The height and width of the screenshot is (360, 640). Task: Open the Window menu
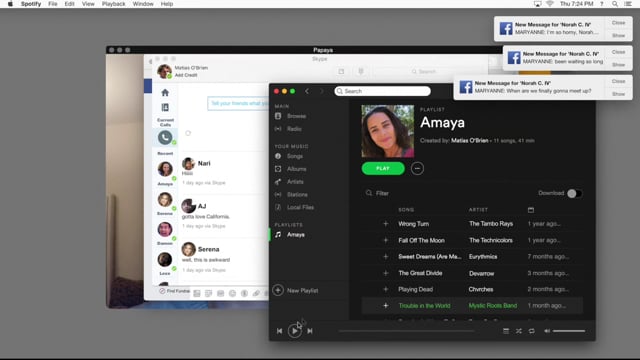143,4
